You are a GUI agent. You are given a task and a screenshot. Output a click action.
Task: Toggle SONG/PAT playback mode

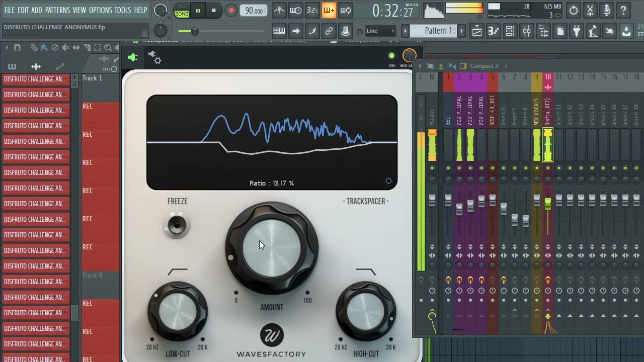tap(182, 11)
